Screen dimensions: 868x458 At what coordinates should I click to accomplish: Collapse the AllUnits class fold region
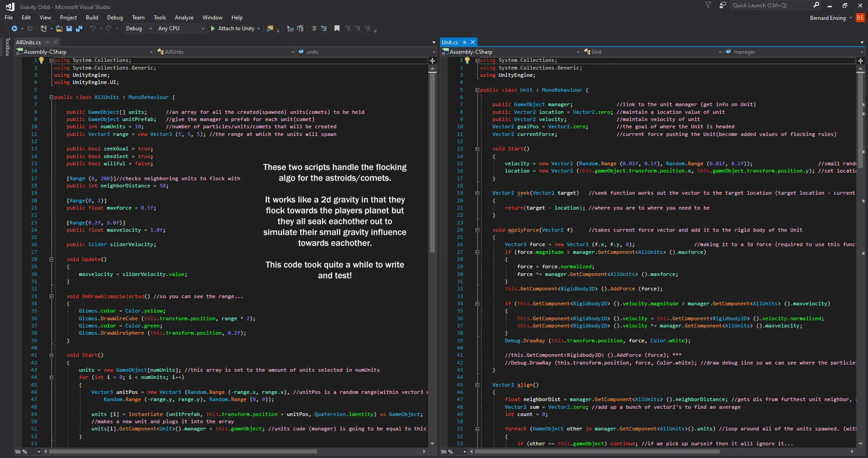point(51,97)
